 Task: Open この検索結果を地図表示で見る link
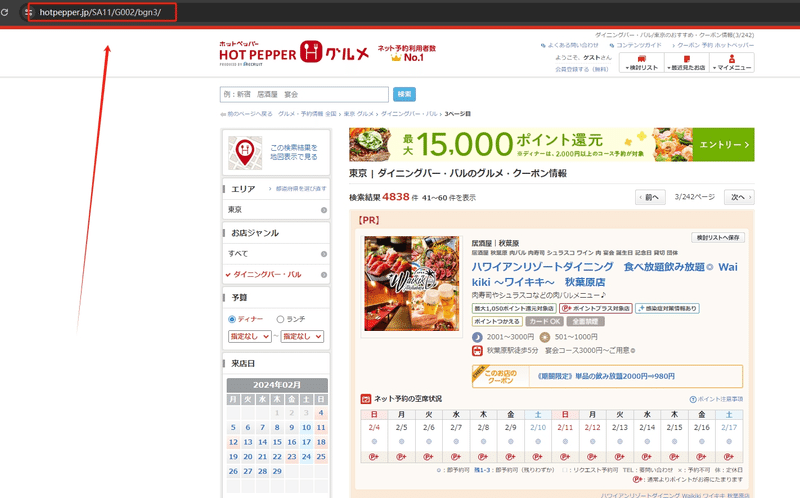(x=294, y=152)
